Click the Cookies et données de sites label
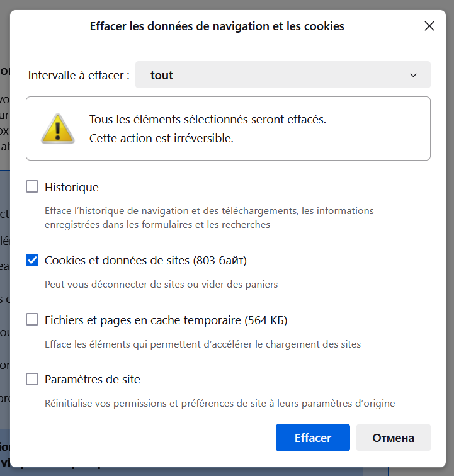This screenshot has width=454, height=476. (145, 261)
